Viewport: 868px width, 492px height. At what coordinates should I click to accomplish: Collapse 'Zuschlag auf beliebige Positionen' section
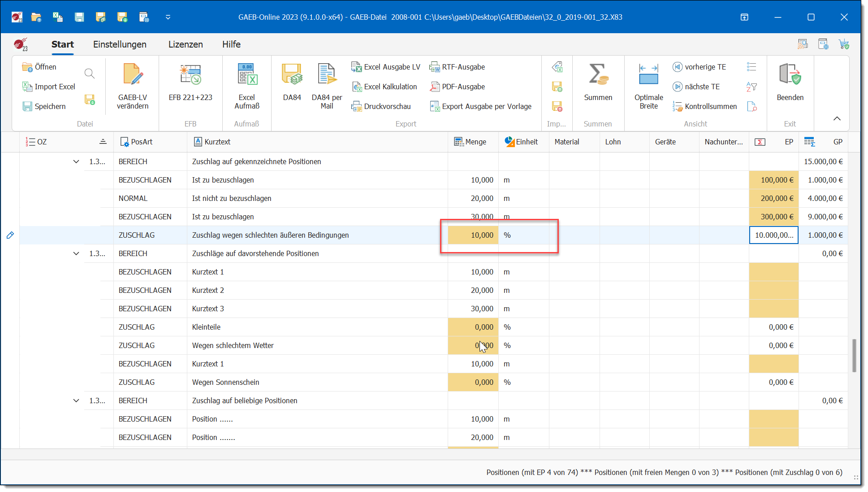pos(76,401)
